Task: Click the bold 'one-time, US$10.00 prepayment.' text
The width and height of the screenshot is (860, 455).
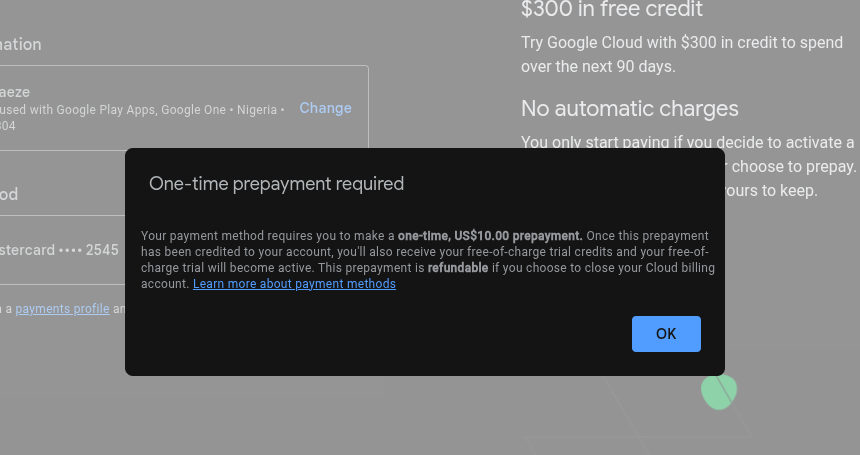Action: 490,236
